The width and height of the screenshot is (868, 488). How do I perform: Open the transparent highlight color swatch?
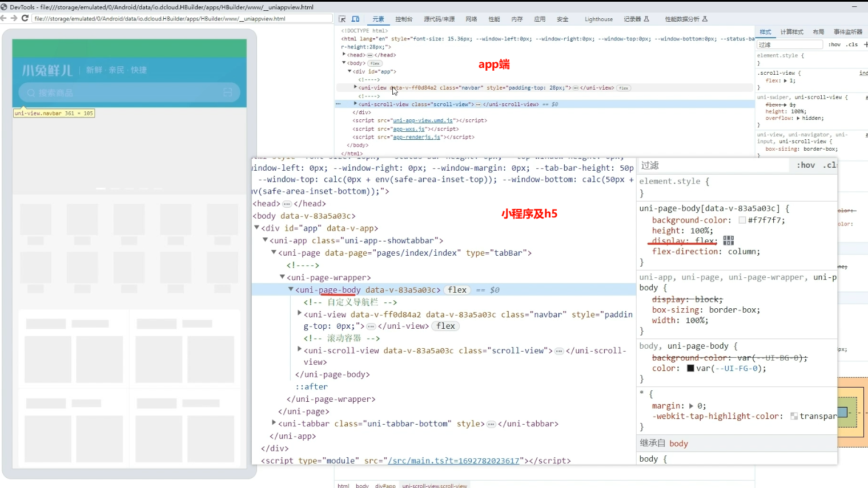tap(794, 416)
